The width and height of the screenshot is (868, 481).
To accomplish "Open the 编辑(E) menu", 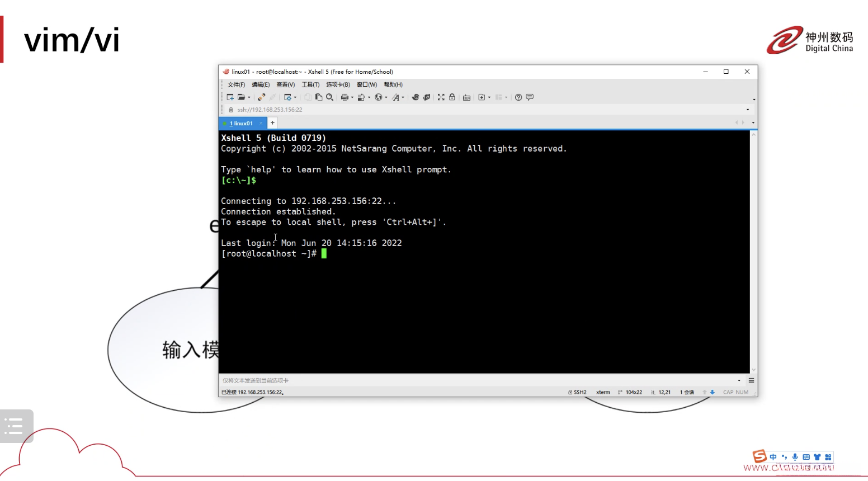I will (x=261, y=84).
